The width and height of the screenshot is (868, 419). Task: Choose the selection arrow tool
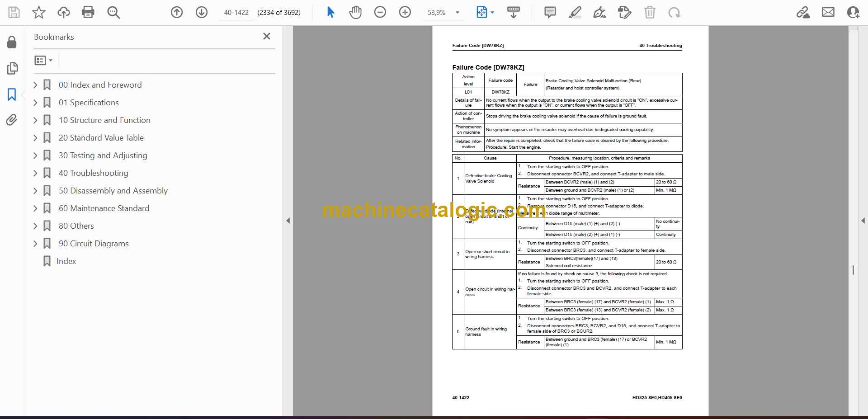click(x=330, y=12)
